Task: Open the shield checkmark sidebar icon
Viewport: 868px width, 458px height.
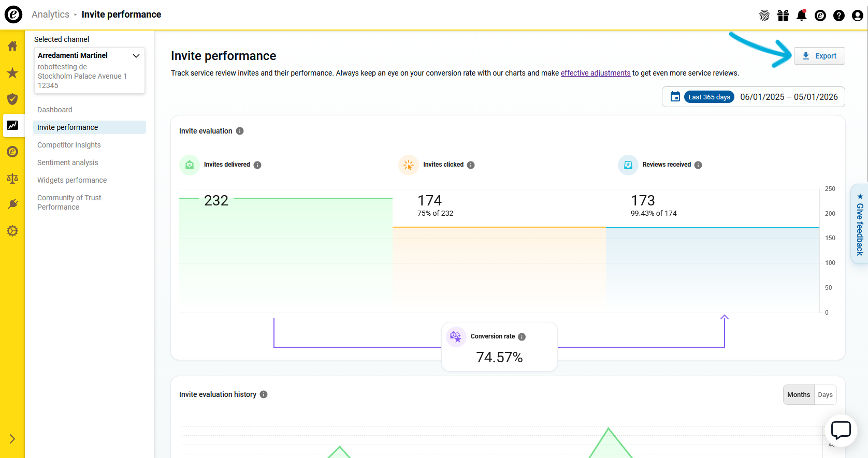Action: click(12, 99)
